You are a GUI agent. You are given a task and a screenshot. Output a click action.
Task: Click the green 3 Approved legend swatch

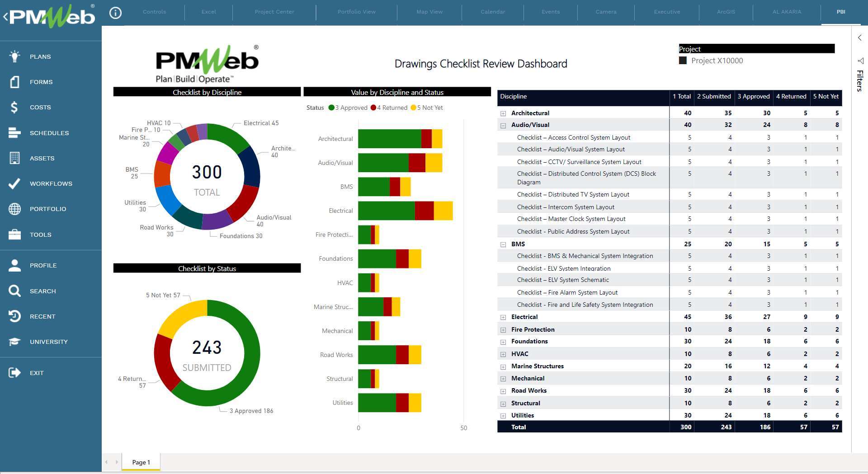pyautogui.click(x=331, y=108)
